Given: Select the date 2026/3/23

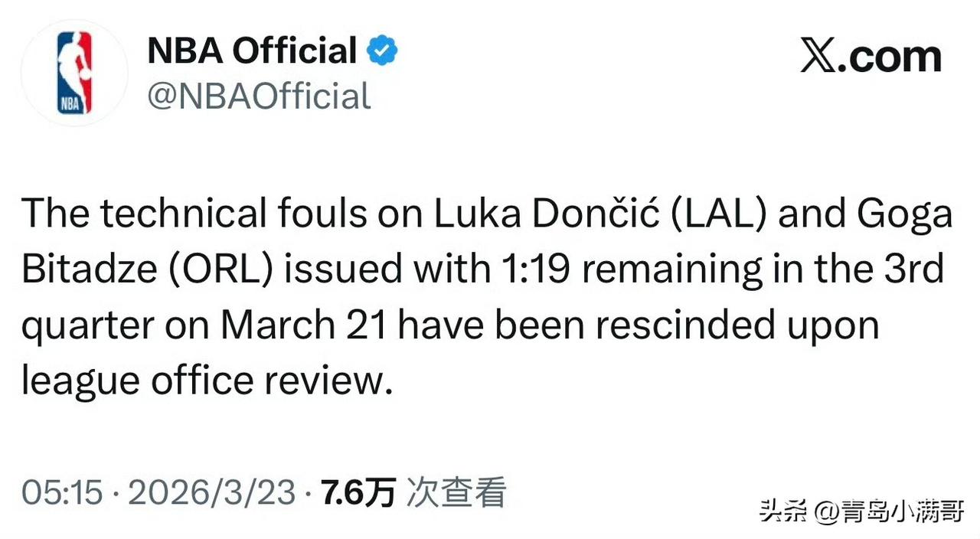Looking at the screenshot, I should click(x=212, y=492).
